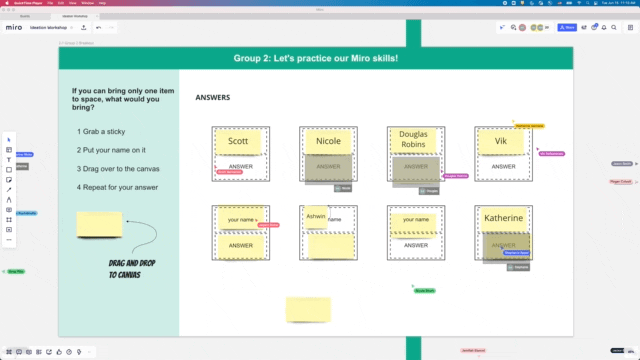Open the Help menu
Viewport: 640px width, 360px height.
coord(102,3)
